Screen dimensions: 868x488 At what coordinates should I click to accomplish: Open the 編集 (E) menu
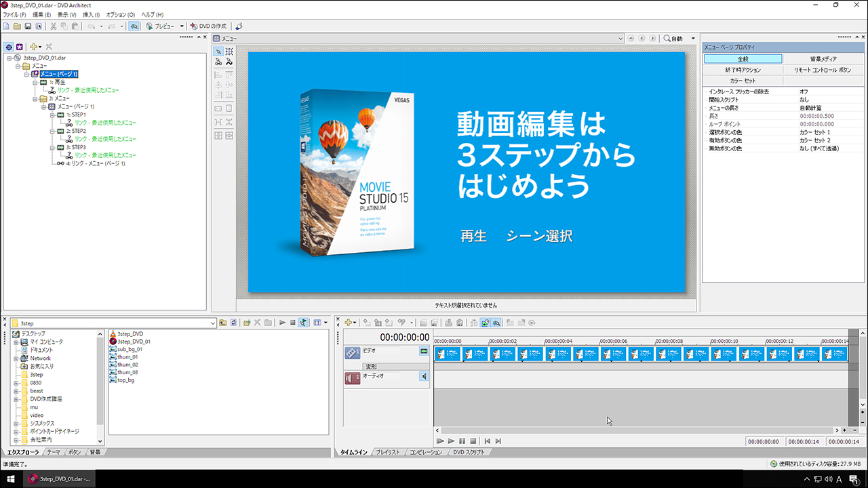coord(42,14)
